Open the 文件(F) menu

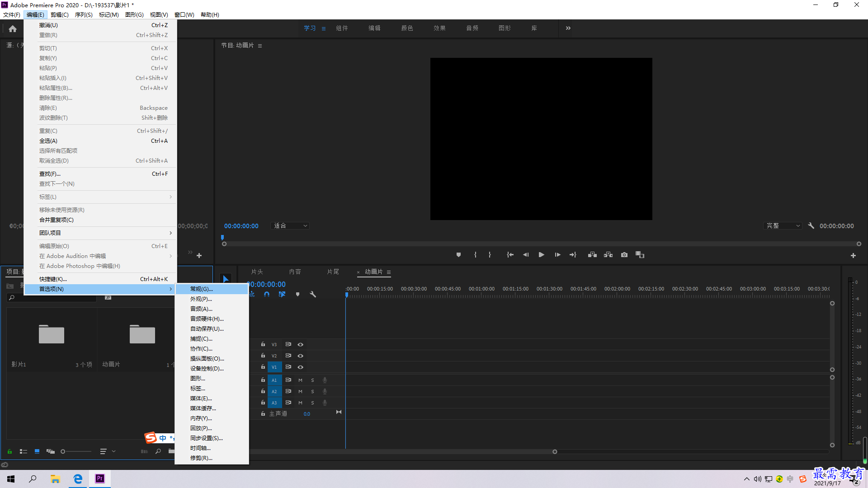12,14
